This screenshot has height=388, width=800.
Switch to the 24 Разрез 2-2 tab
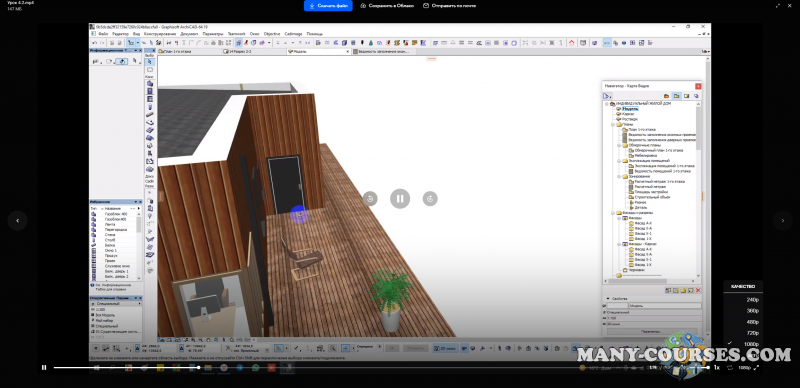[239, 52]
